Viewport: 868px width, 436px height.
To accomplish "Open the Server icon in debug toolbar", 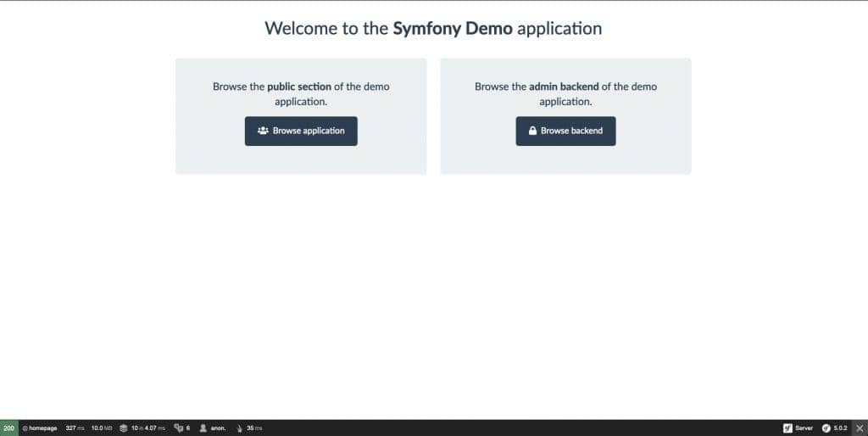I will [x=787, y=428].
